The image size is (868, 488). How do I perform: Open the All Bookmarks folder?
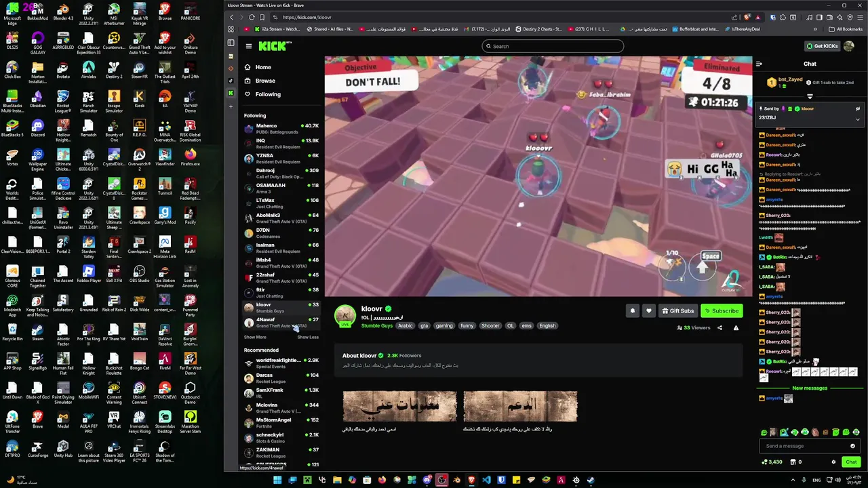(x=846, y=29)
